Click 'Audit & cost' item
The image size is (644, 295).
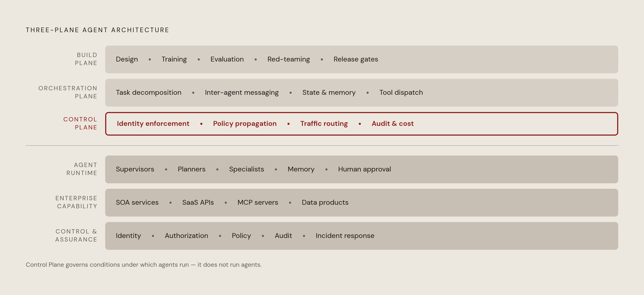point(392,124)
